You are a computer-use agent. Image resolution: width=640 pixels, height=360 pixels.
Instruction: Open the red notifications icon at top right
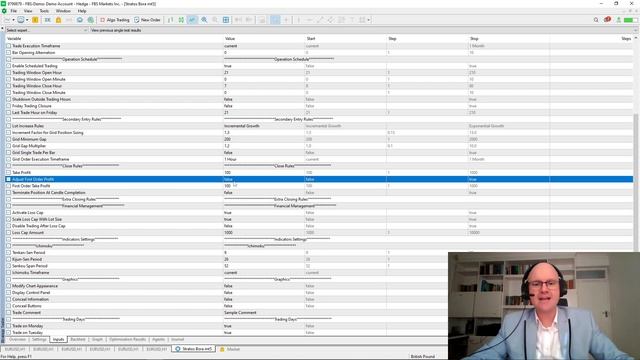coord(607,20)
